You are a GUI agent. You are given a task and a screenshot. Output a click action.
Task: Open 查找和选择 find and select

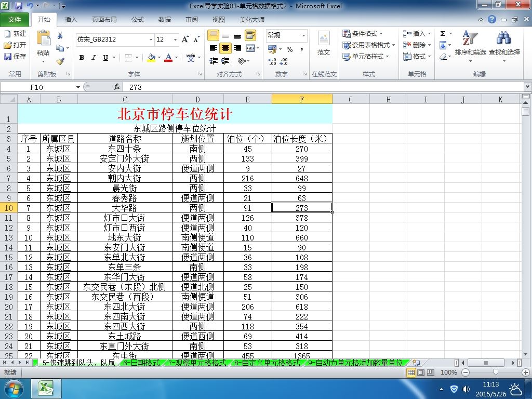tap(504, 46)
